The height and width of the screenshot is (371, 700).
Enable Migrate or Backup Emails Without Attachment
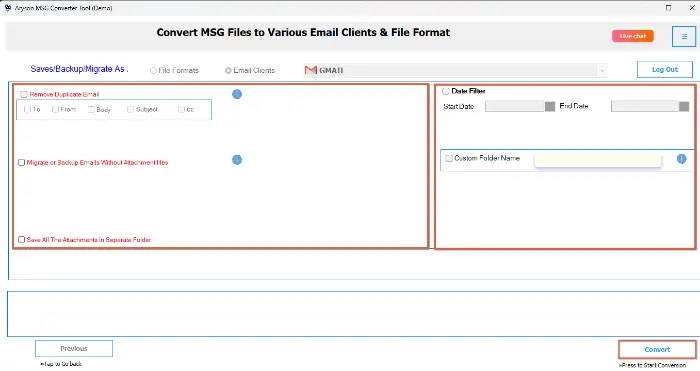[21, 163]
